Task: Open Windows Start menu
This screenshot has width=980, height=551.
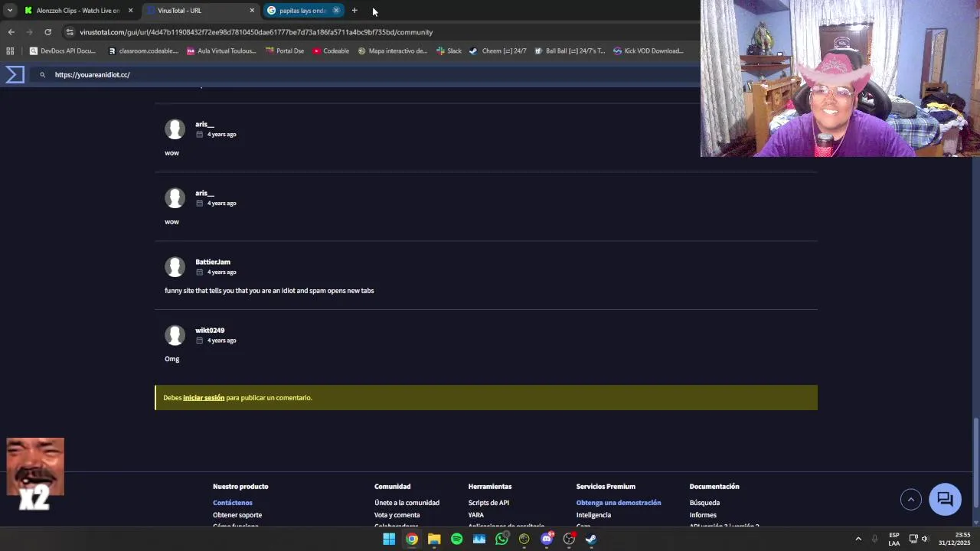Action: click(389, 539)
